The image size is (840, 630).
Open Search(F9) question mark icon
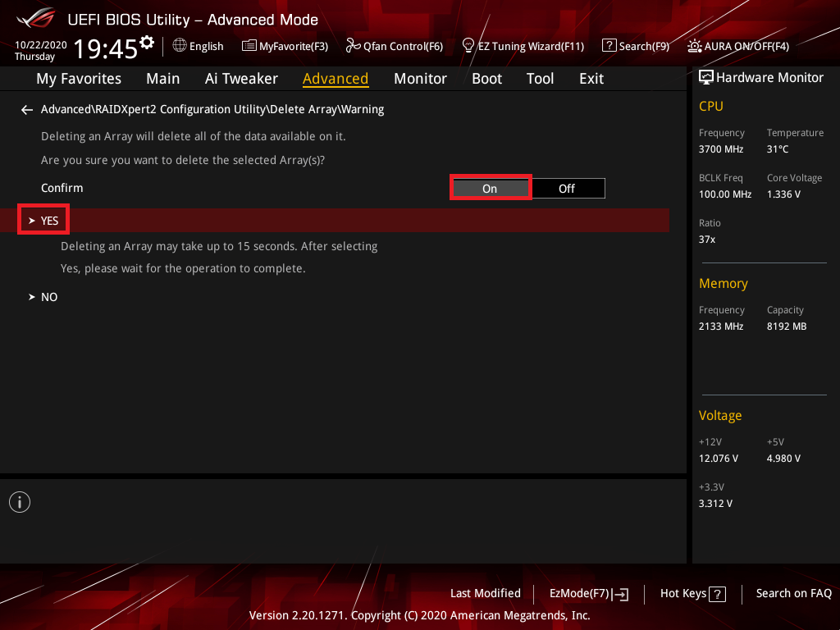tap(609, 46)
